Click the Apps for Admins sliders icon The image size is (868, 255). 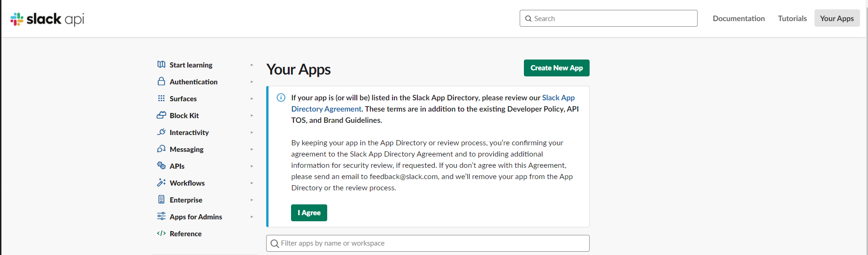(x=161, y=216)
